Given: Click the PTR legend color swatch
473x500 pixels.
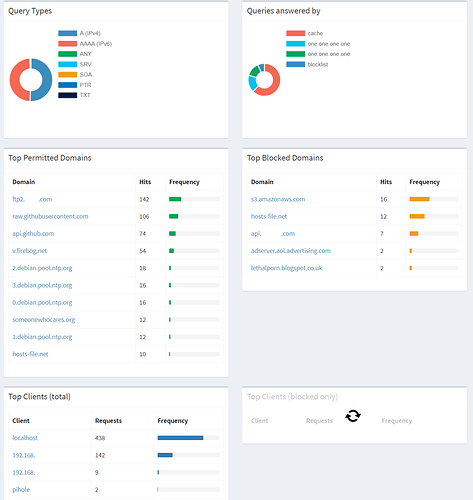Looking at the screenshot, I should coord(67,85).
